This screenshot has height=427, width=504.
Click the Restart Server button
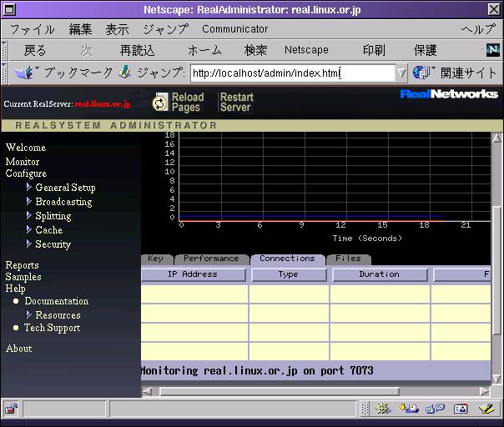click(x=237, y=103)
